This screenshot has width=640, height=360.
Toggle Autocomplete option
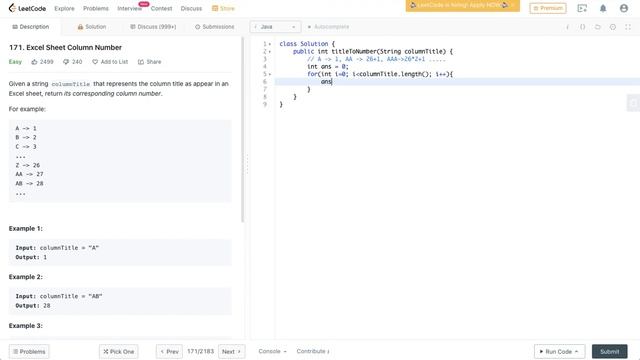328,27
